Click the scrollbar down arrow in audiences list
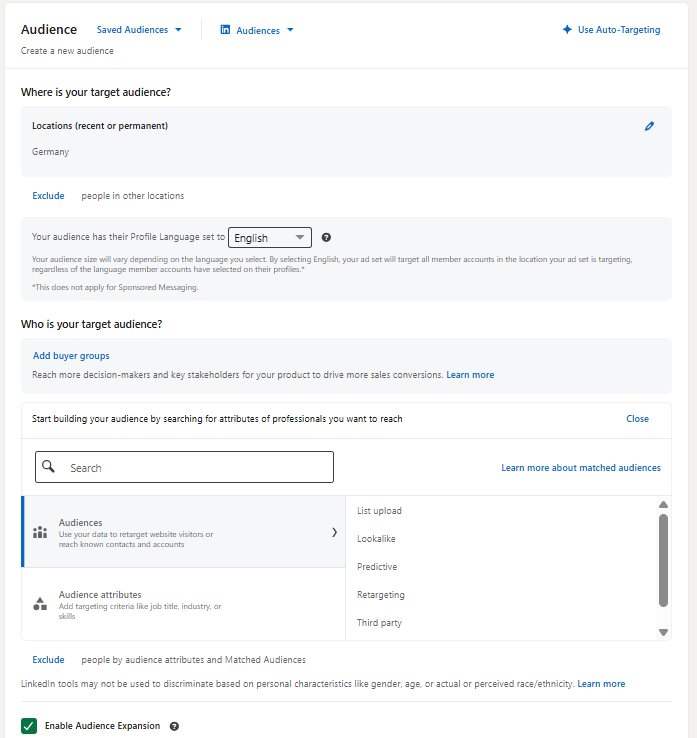This screenshot has width=697, height=738. [x=664, y=633]
